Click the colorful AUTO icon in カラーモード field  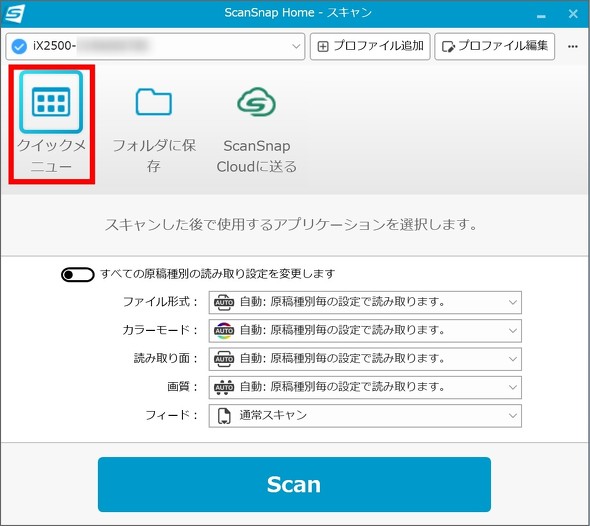coord(224,331)
